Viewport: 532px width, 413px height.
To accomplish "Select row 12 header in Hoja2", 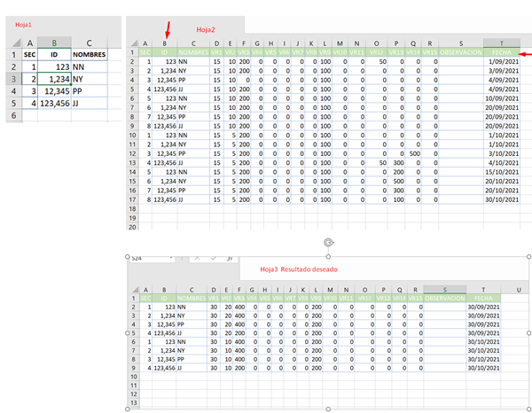I will click(x=133, y=153).
